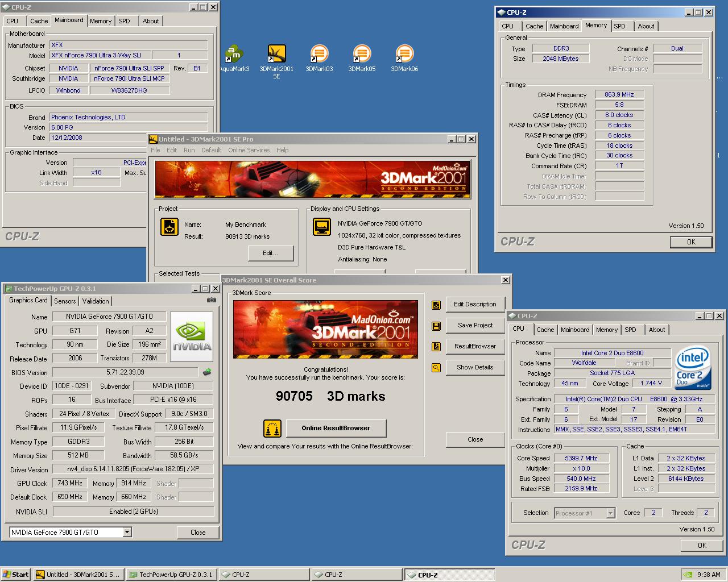Click the XFX nForce 790i model field
Viewport: 728px width, 582px height.
pos(100,55)
